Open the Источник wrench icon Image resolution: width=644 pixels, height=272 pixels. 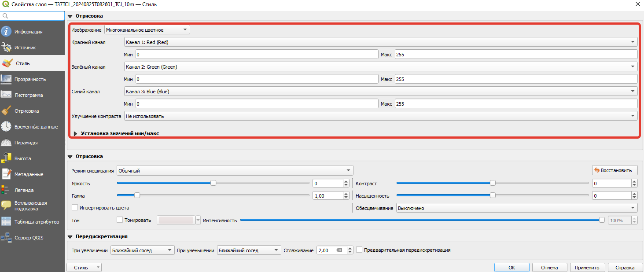pos(6,48)
